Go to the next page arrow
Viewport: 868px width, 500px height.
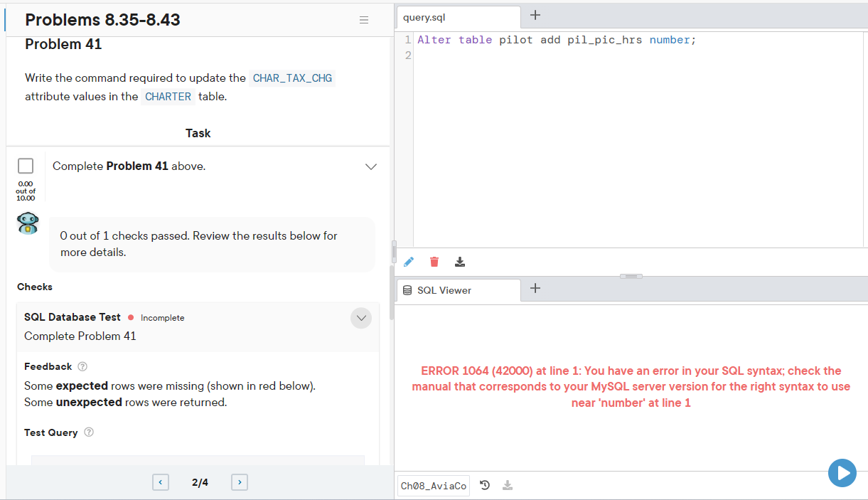click(x=240, y=482)
